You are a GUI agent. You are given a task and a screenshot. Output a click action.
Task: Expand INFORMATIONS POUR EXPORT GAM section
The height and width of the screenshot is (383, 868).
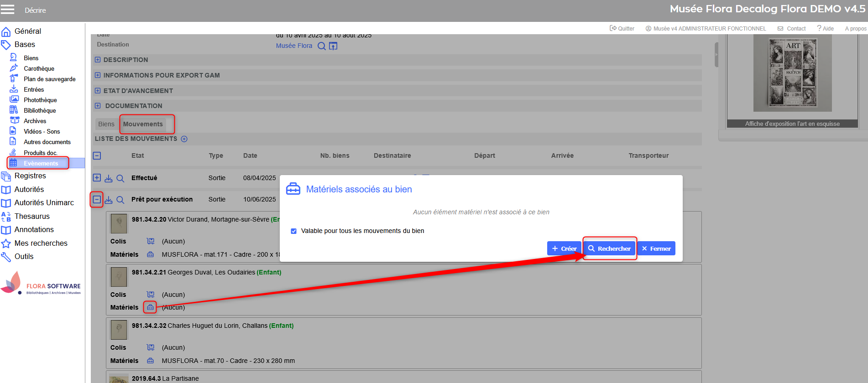coord(98,75)
